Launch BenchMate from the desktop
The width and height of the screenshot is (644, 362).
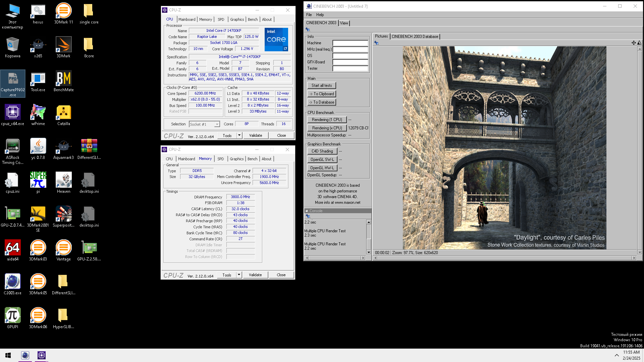[x=63, y=81]
